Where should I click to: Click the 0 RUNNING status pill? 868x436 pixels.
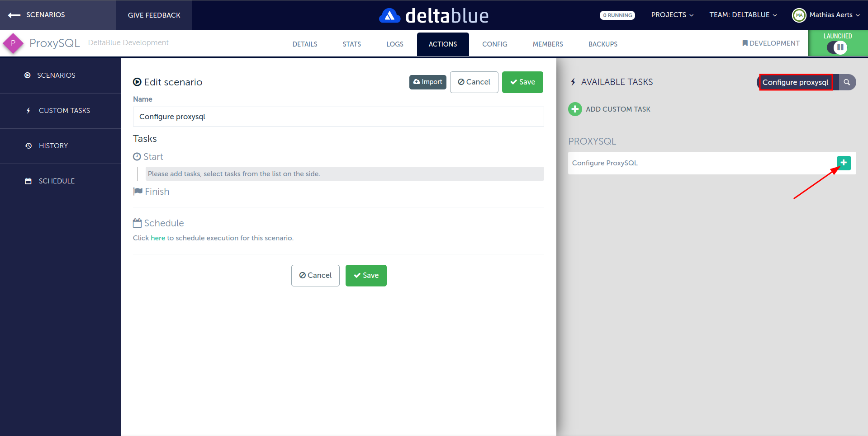point(617,15)
